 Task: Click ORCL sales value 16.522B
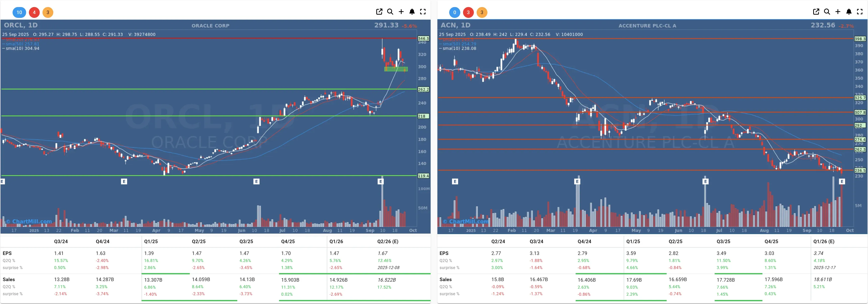click(x=386, y=280)
